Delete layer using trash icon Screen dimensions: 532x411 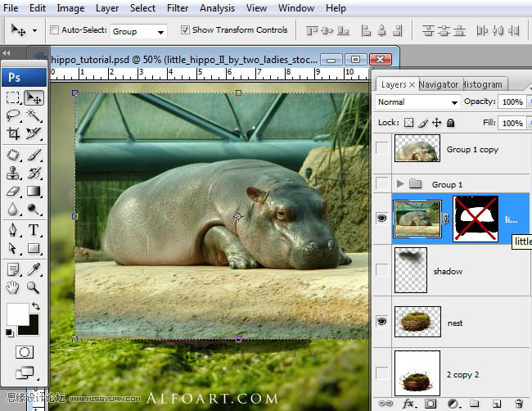tap(518, 403)
